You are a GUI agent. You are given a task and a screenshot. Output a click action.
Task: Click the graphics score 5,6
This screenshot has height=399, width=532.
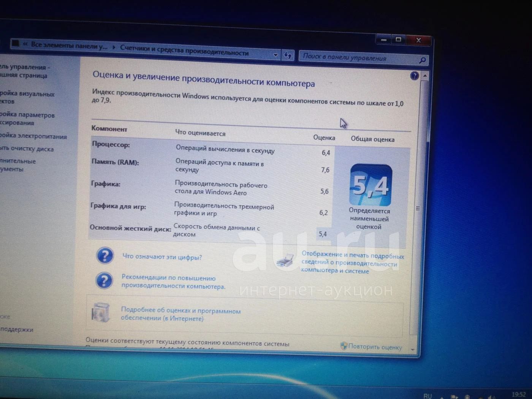(x=325, y=191)
